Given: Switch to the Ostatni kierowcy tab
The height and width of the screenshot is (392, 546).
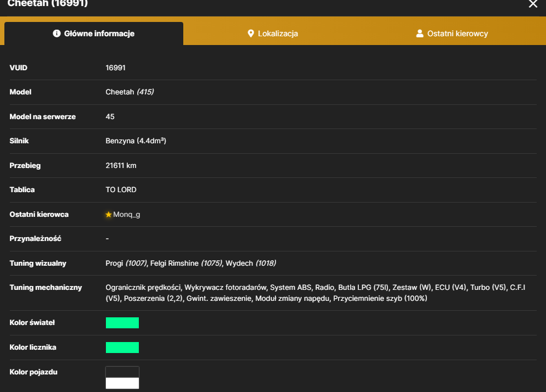Looking at the screenshot, I should [x=452, y=33].
